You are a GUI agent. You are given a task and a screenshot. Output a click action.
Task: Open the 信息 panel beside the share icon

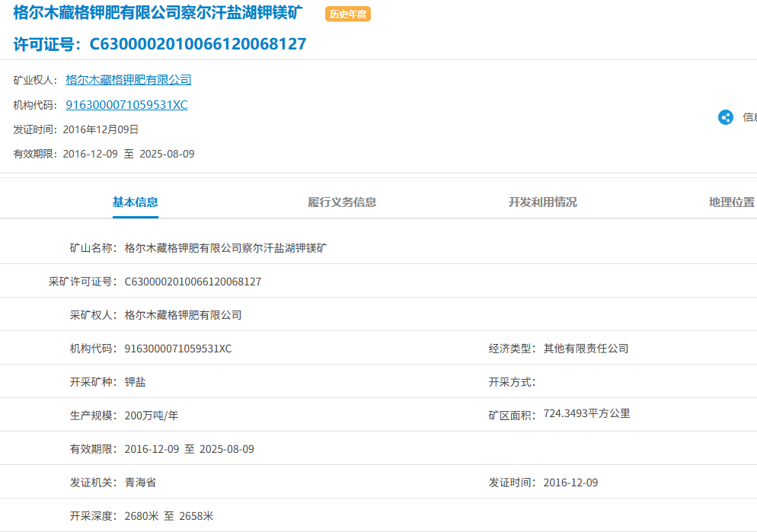pyautogui.click(x=749, y=117)
